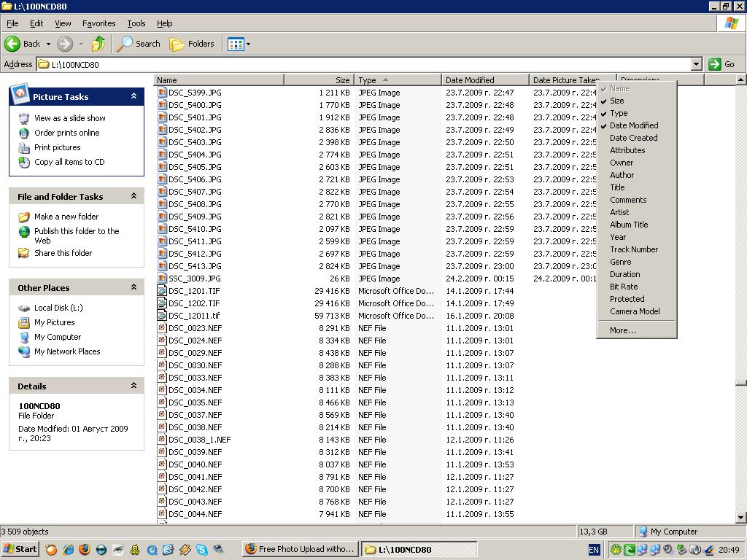Uncheck the Size column option

[x=617, y=101]
